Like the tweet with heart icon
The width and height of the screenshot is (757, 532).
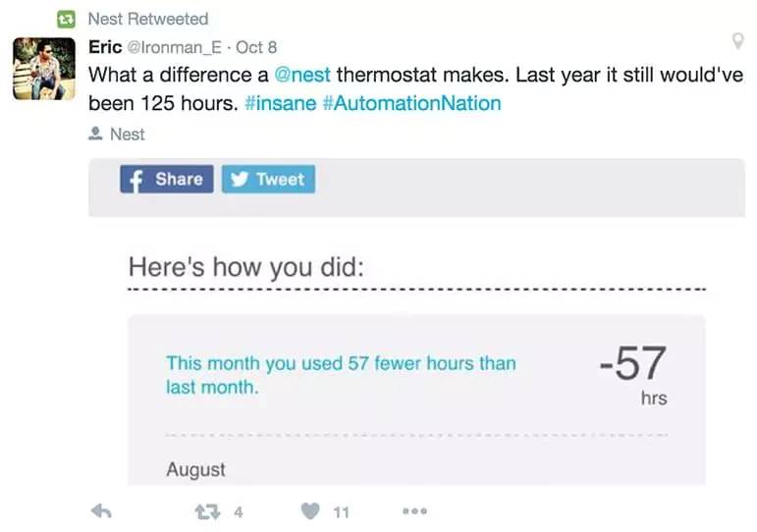tap(310, 510)
